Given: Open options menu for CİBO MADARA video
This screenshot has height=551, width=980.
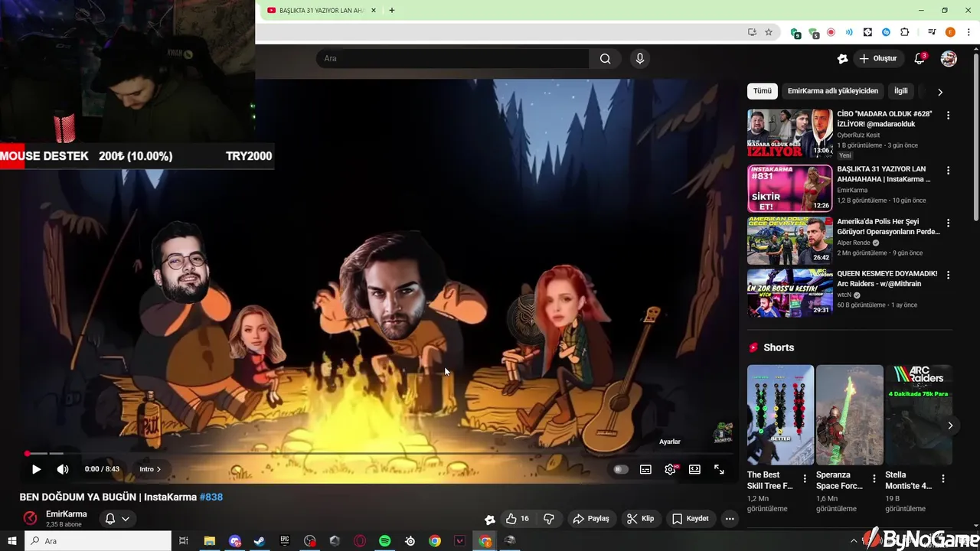Looking at the screenshot, I should pos(948,116).
